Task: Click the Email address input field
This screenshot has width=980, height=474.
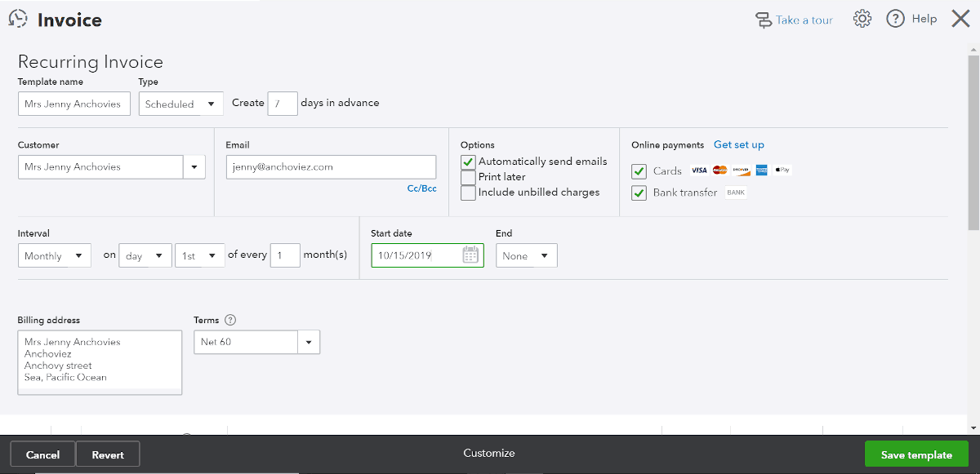Action: (x=331, y=167)
